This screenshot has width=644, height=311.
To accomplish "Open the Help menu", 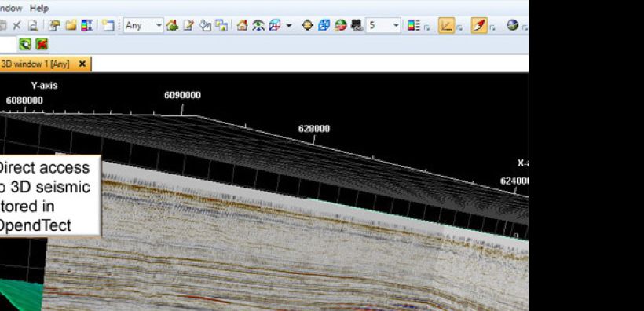I will [39, 8].
